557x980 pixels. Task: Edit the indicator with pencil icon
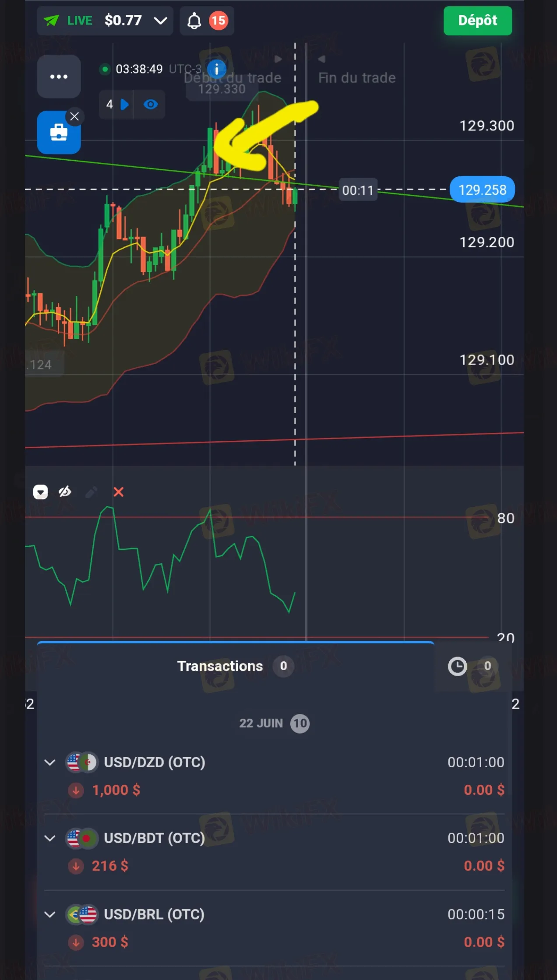pyautogui.click(x=91, y=492)
